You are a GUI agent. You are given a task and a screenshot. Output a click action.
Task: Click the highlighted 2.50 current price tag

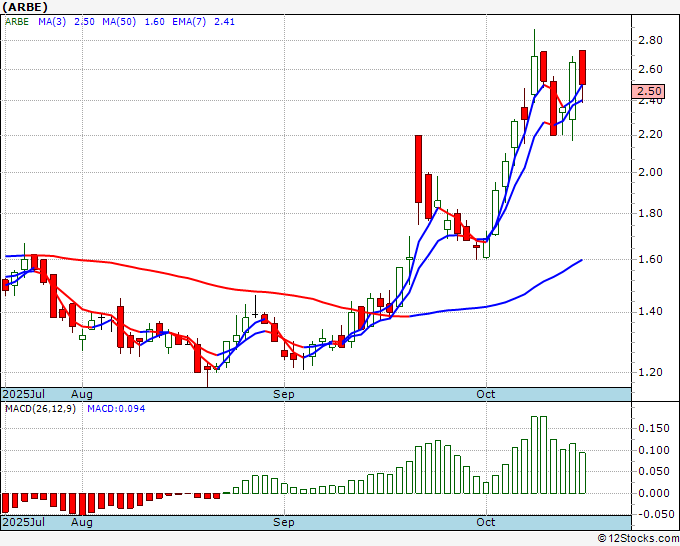(x=648, y=91)
